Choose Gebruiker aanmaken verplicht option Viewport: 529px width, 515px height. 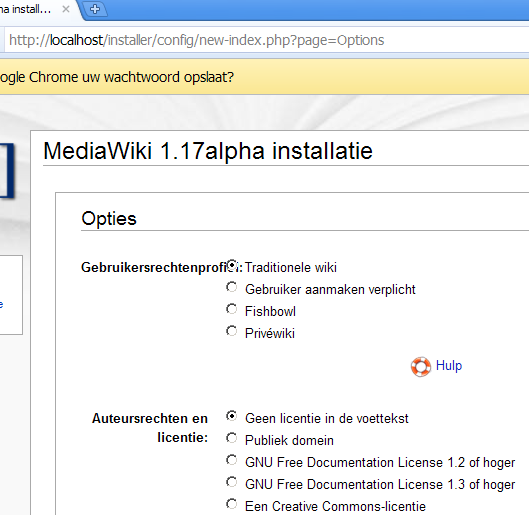231,287
